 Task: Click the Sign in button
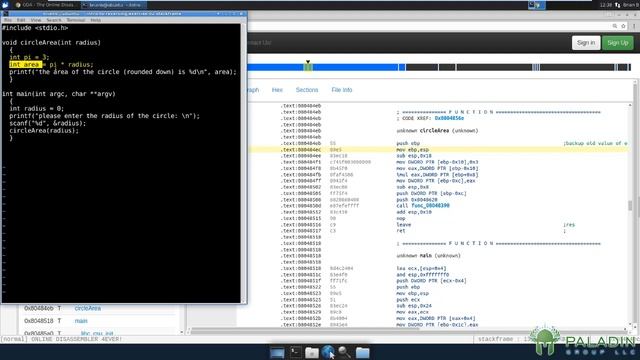tap(586, 43)
